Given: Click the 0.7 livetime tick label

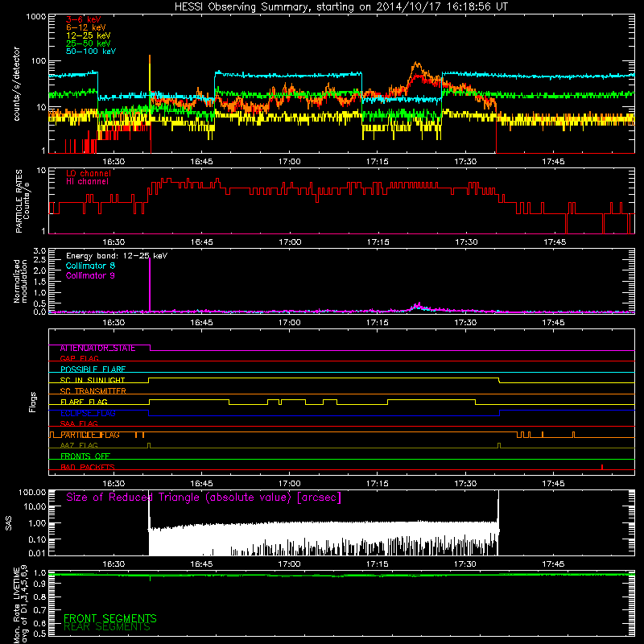Looking at the screenshot, I should point(40,610).
